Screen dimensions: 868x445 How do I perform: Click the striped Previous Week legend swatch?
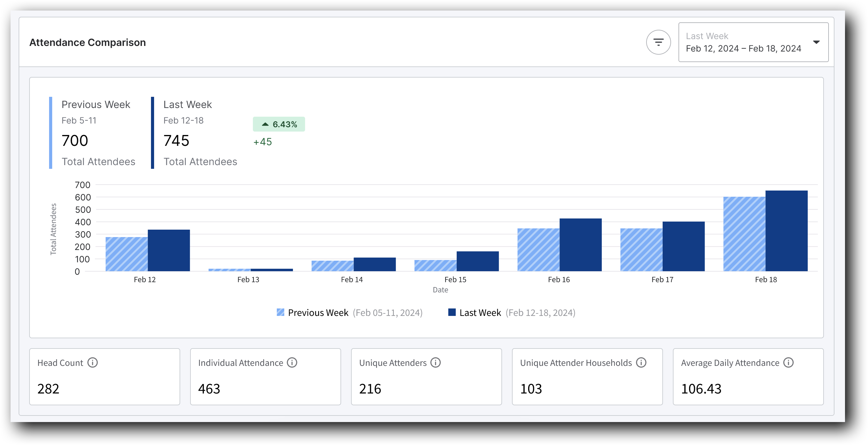click(x=280, y=313)
